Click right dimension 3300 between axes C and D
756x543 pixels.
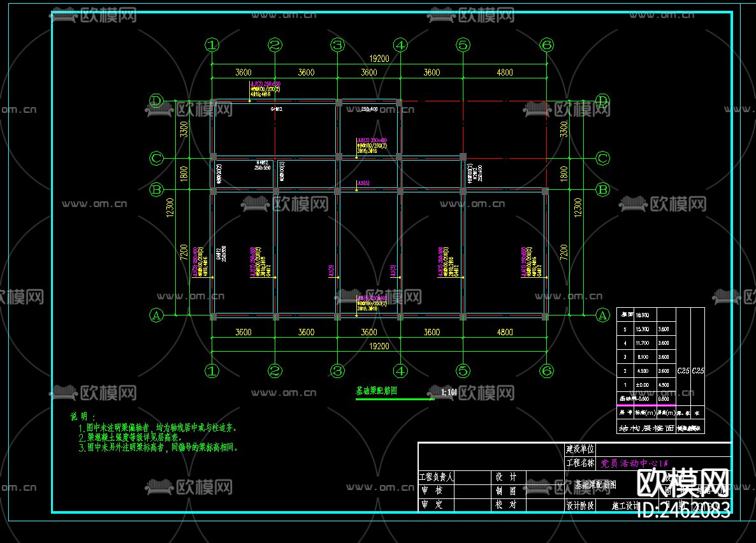[x=564, y=129]
